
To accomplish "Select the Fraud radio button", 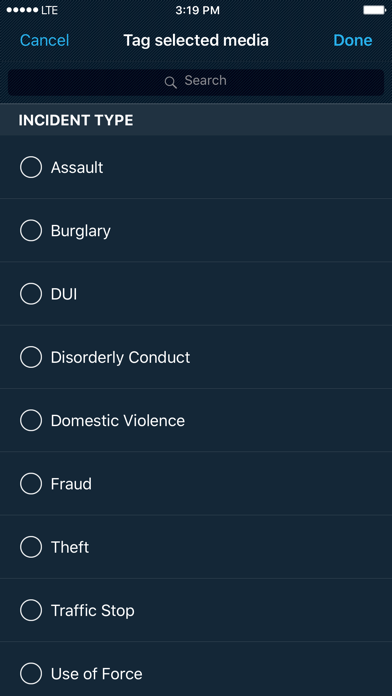I will pos(31,483).
